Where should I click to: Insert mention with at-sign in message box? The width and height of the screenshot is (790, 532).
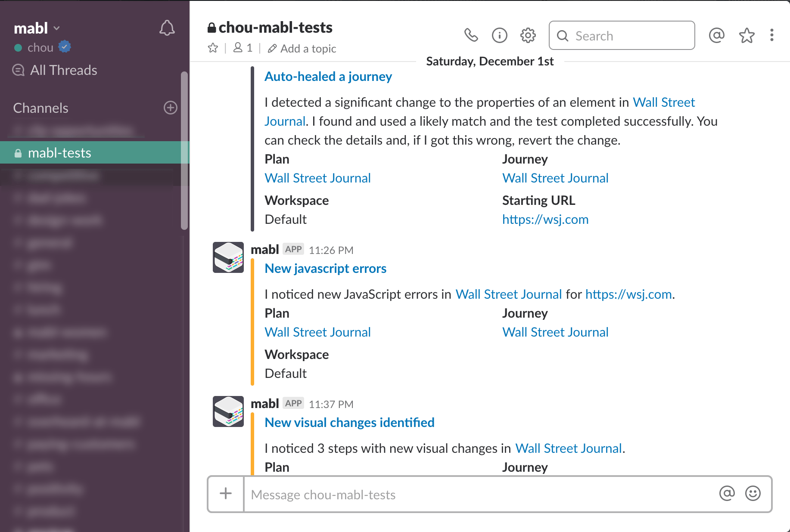tap(727, 493)
